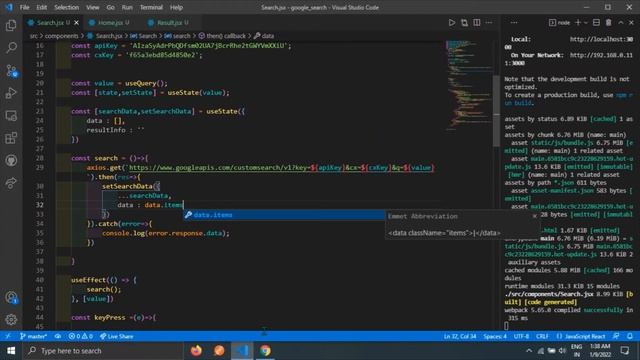The width and height of the screenshot is (640, 360).
Task: Change the Spaces: 4 indentation setting
Action: [495, 336]
